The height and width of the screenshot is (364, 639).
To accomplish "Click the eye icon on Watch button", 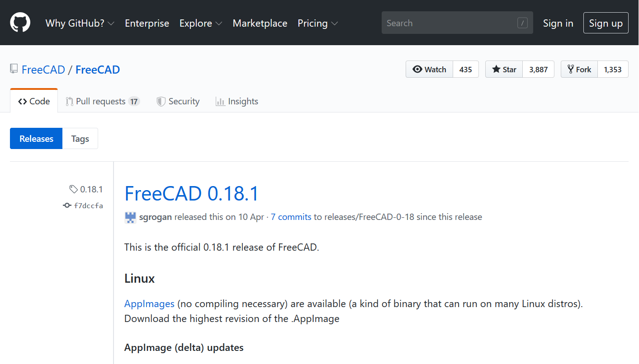I will pyautogui.click(x=417, y=69).
